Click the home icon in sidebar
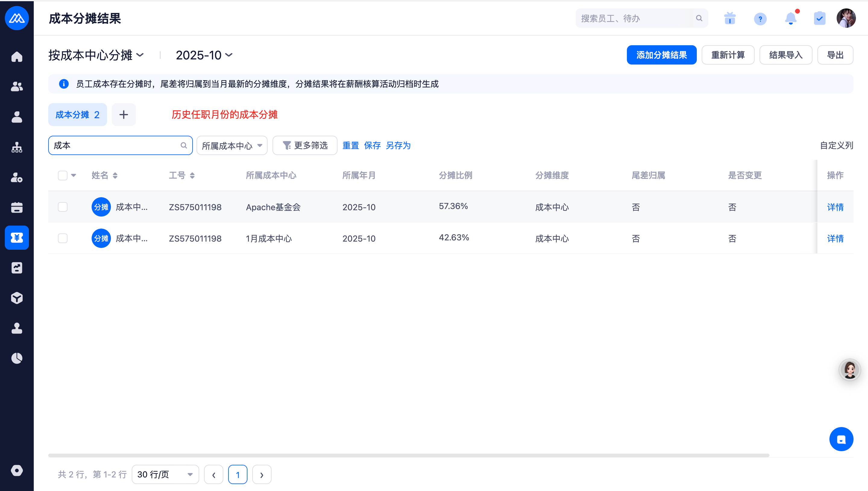The width and height of the screenshot is (868, 491). [x=17, y=57]
